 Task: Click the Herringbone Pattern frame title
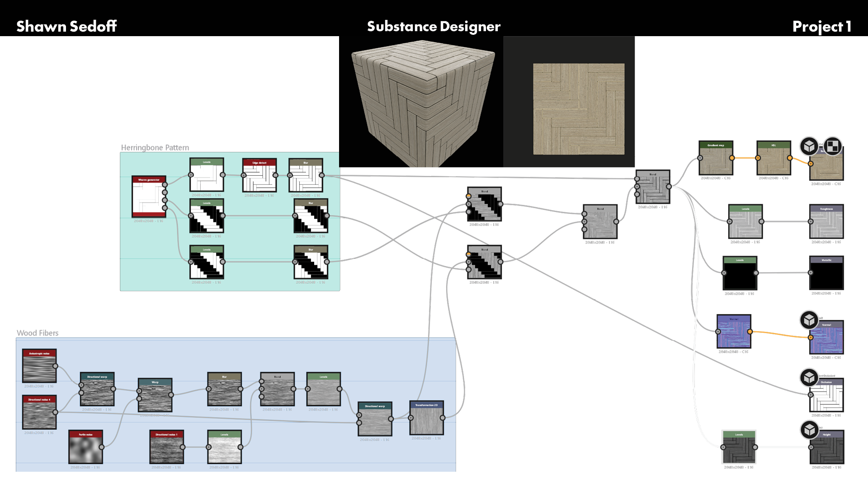[155, 148]
